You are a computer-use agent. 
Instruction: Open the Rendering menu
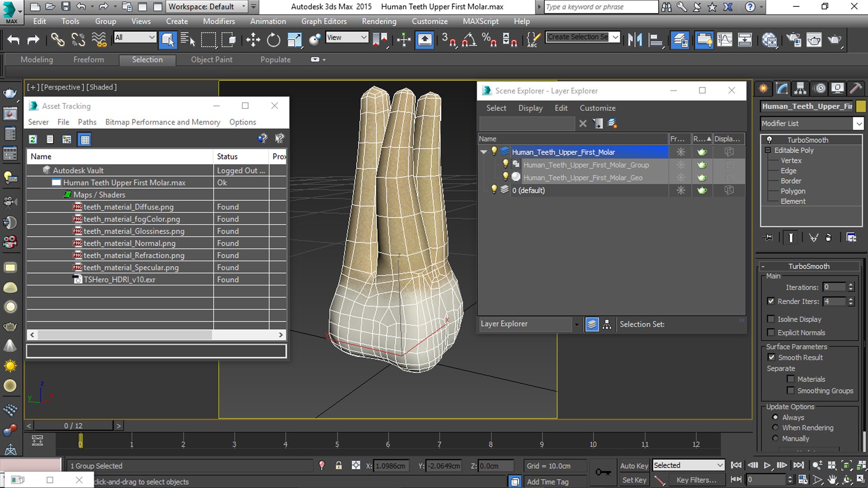pyautogui.click(x=379, y=21)
